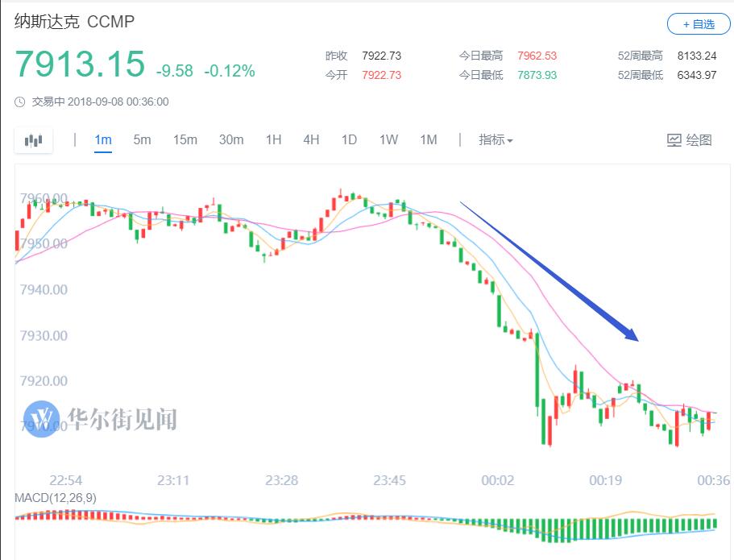Screen dimensions: 734x560
Task: Select the 1m timeframe tab
Action: (x=103, y=140)
